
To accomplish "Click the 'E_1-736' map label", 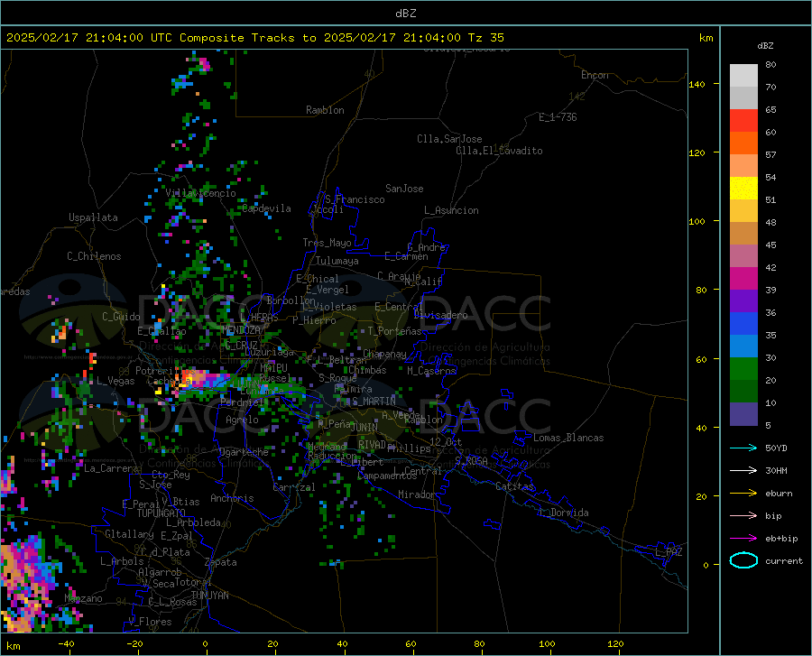I will pyautogui.click(x=558, y=117).
